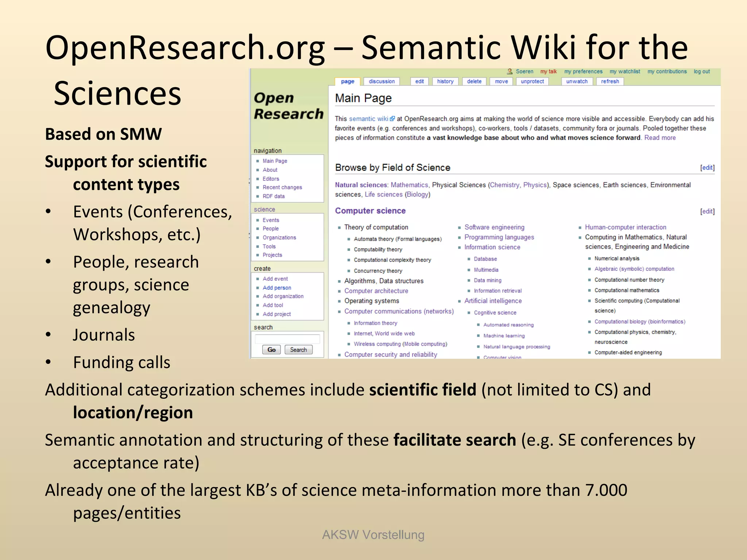Select the unprotect tab
This screenshot has height=560, width=747.
coord(532,81)
